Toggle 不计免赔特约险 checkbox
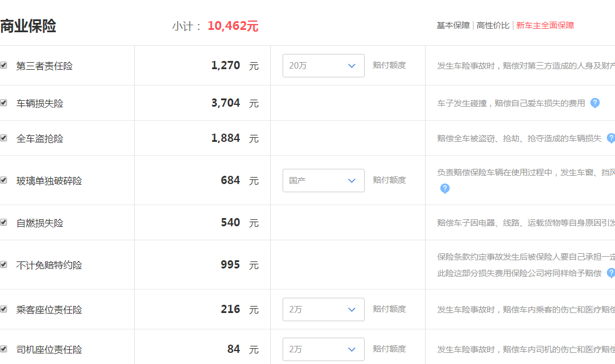This screenshot has width=615, height=364. (x=4, y=265)
